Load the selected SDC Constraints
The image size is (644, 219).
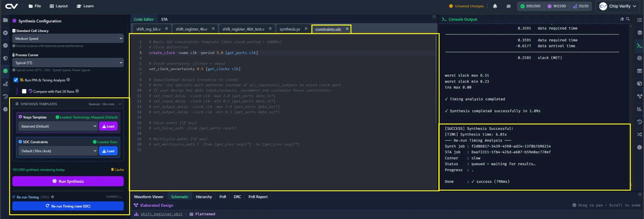[108, 151]
